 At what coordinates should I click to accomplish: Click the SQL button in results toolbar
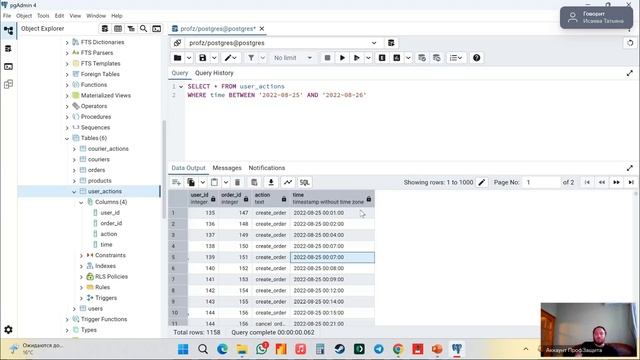tap(304, 182)
